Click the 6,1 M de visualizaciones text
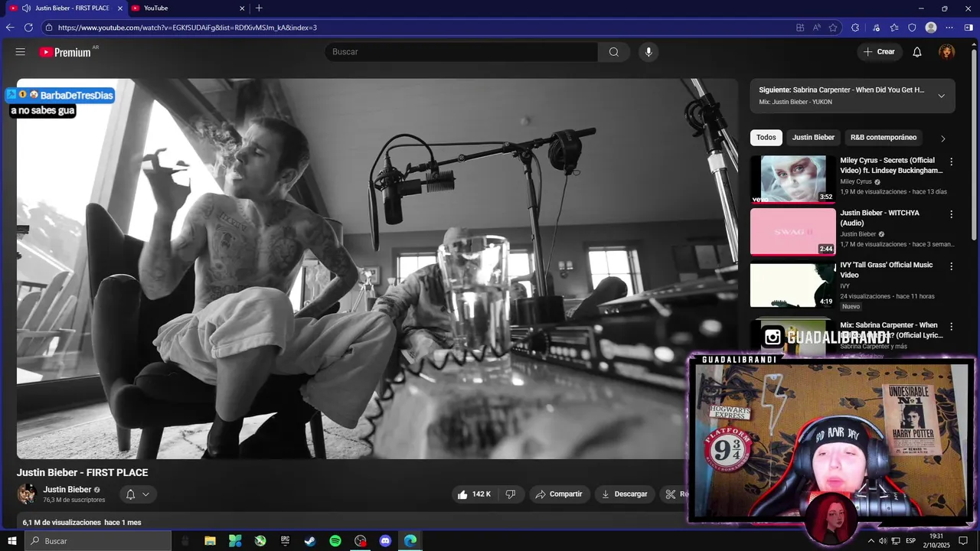This screenshot has height=551, width=980. click(x=62, y=523)
